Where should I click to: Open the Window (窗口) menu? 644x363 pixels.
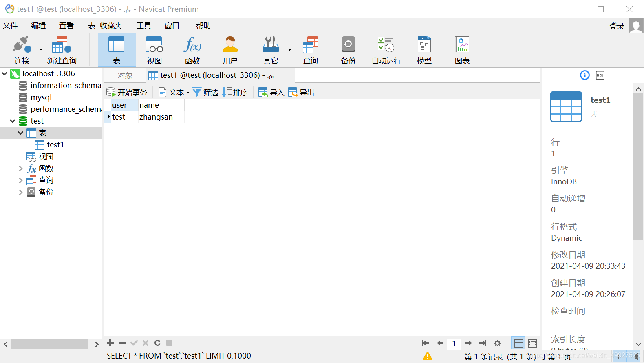pyautogui.click(x=172, y=26)
